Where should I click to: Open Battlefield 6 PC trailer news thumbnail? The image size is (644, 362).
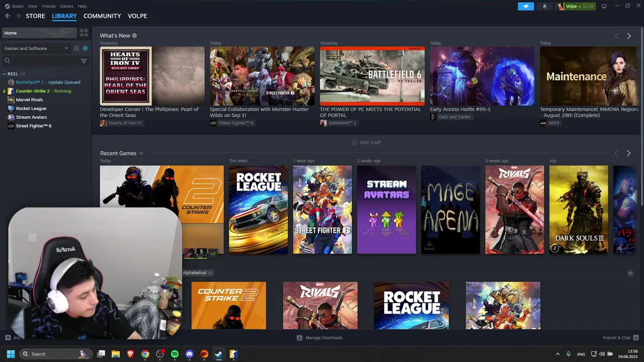(372, 76)
